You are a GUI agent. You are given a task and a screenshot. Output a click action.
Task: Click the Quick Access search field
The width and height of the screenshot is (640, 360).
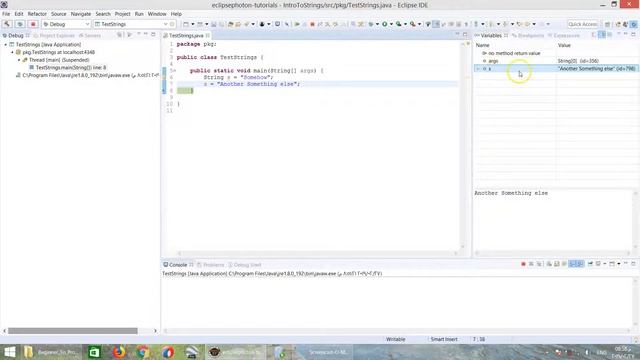[582, 24]
